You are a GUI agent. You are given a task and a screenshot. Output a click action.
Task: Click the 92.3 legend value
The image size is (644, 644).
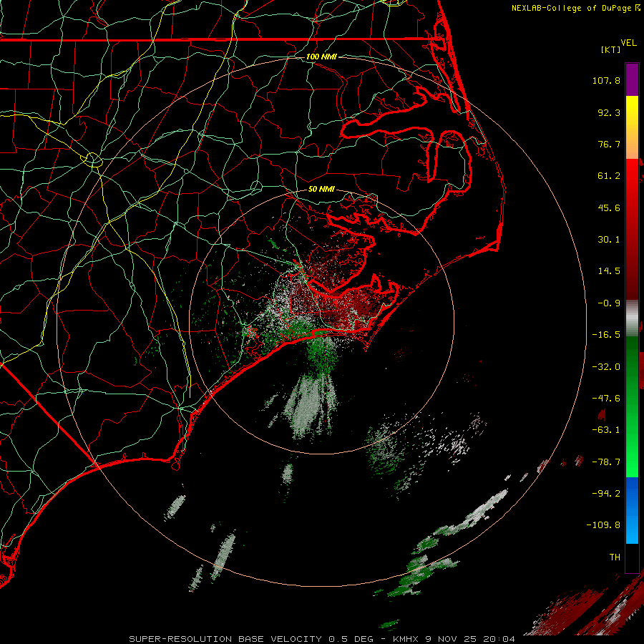609,112
